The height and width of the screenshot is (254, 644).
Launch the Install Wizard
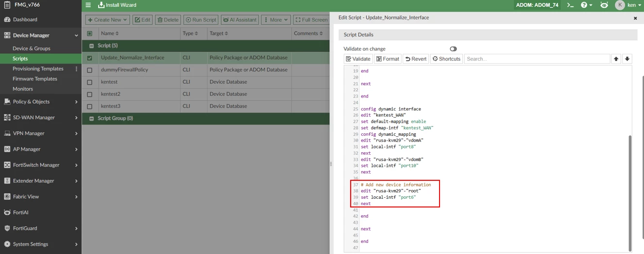(x=117, y=5)
